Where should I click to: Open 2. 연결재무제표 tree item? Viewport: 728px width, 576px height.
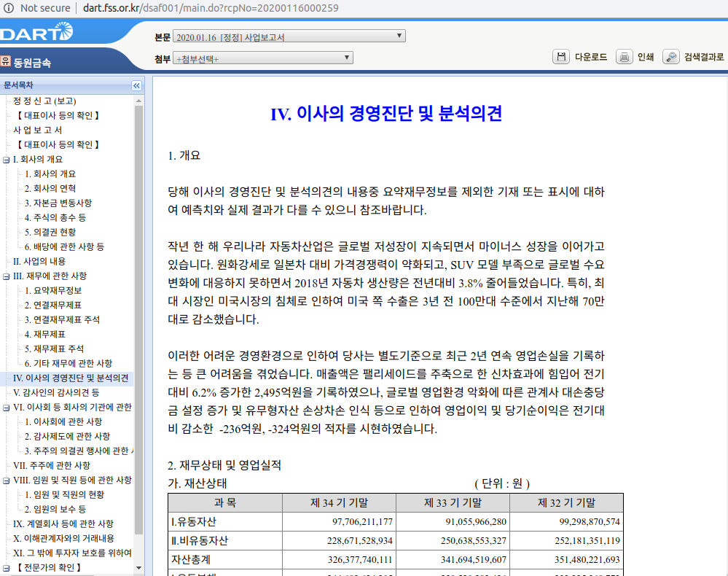[x=53, y=305]
